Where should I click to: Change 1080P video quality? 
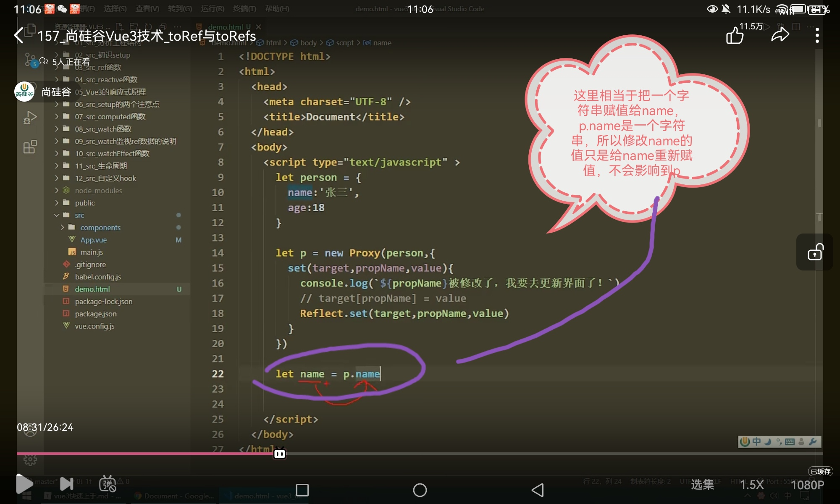coord(807,485)
